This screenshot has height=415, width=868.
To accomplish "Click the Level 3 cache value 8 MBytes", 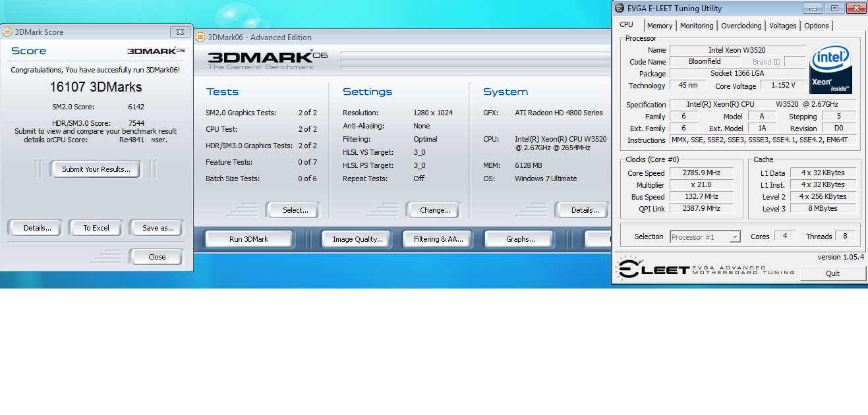I will 823,209.
